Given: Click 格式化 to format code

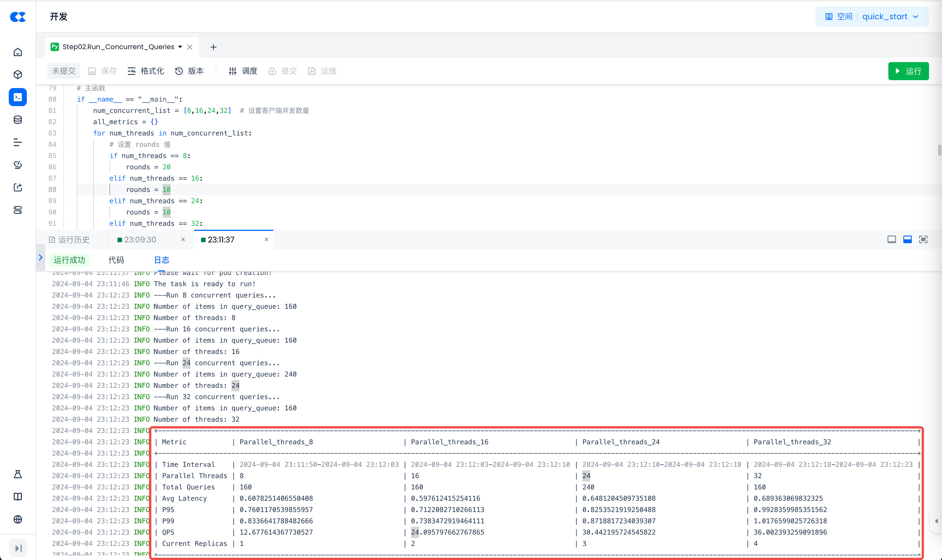Looking at the screenshot, I should (x=146, y=71).
